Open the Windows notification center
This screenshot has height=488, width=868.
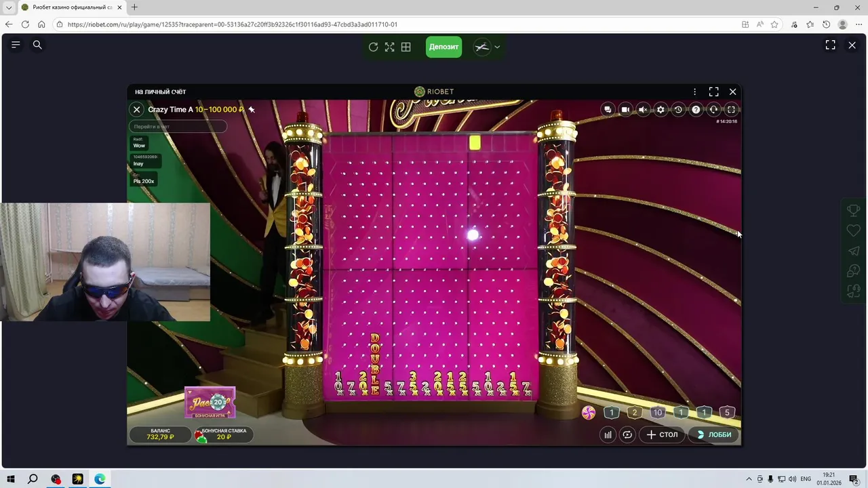coord(854,479)
